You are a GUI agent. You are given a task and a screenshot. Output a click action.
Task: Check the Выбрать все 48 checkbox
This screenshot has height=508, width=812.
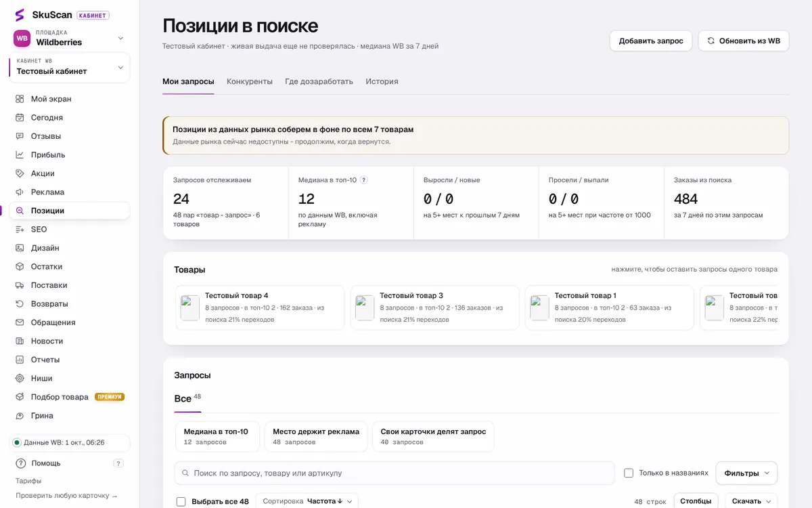[181, 501]
